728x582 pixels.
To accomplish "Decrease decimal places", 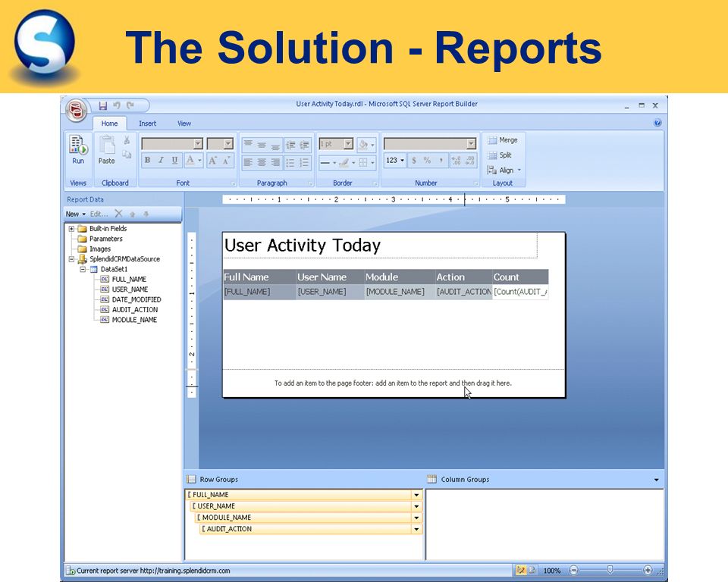I will click(x=470, y=161).
